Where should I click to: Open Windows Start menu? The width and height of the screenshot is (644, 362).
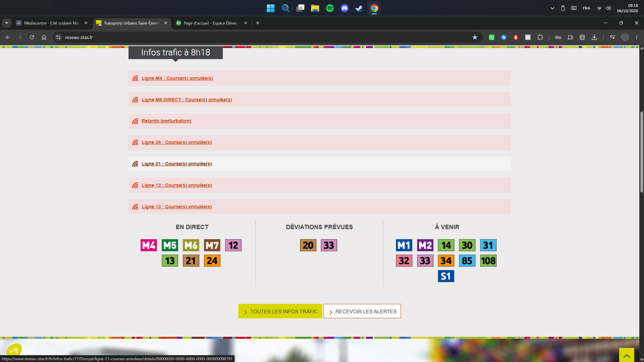(x=271, y=8)
